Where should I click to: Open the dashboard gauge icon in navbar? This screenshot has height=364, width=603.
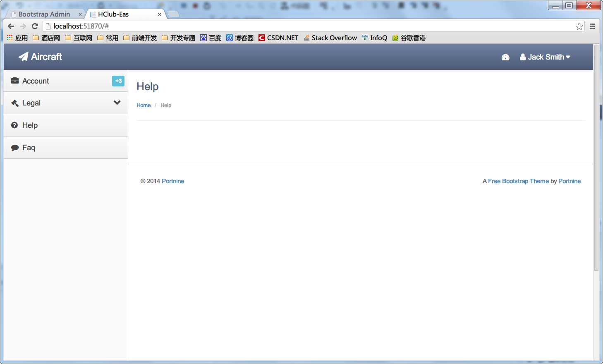[x=505, y=57]
